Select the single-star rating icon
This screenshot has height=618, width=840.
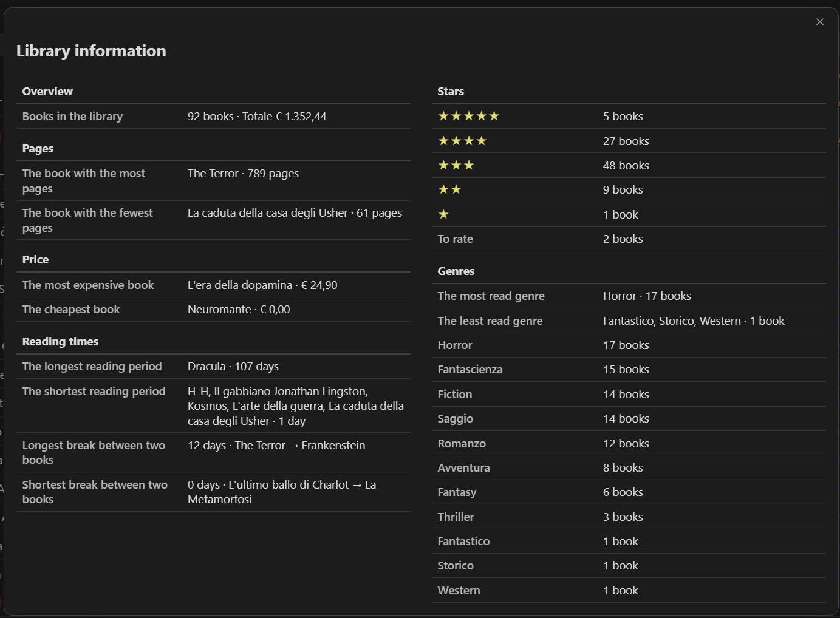pyautogui.click(x=443, y=214)
